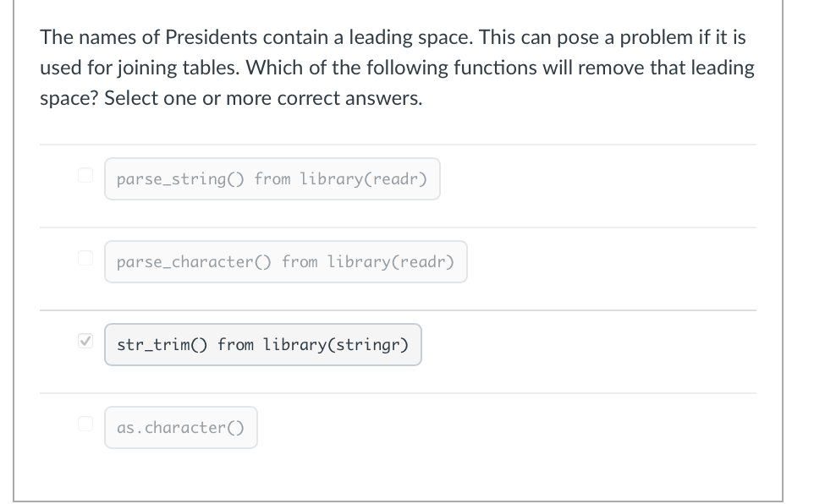Check the parse_string() answer checkbox

[85, 176]
